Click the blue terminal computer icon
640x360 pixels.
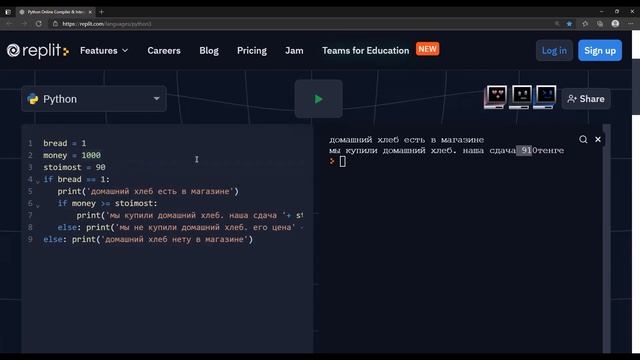[545, 97]
